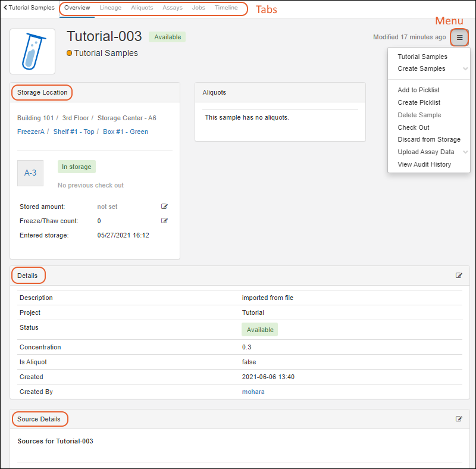This screenshot has width=476, height=469.
Task: Open the Aliquots tab
Action: click(x=142, y=8)
